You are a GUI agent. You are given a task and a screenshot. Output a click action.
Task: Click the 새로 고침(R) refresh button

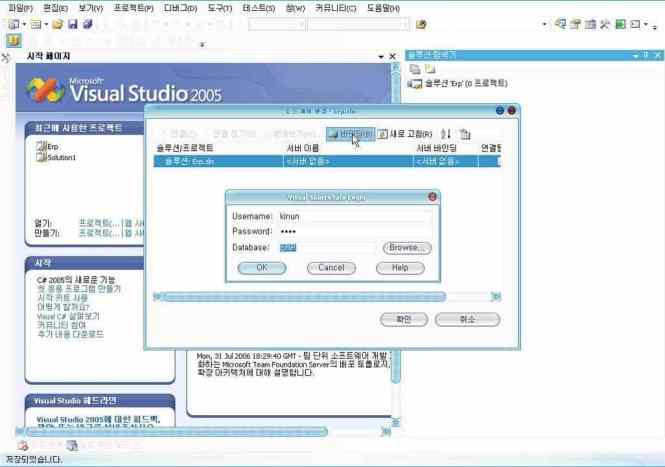[x=405, y=134]
